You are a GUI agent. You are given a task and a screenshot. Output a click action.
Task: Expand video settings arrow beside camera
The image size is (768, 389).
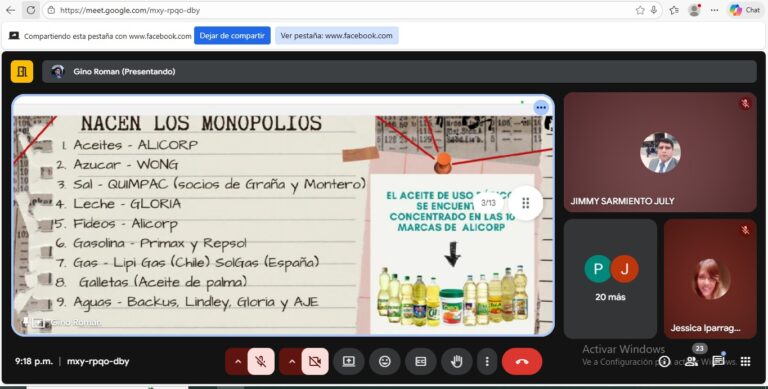292,362
